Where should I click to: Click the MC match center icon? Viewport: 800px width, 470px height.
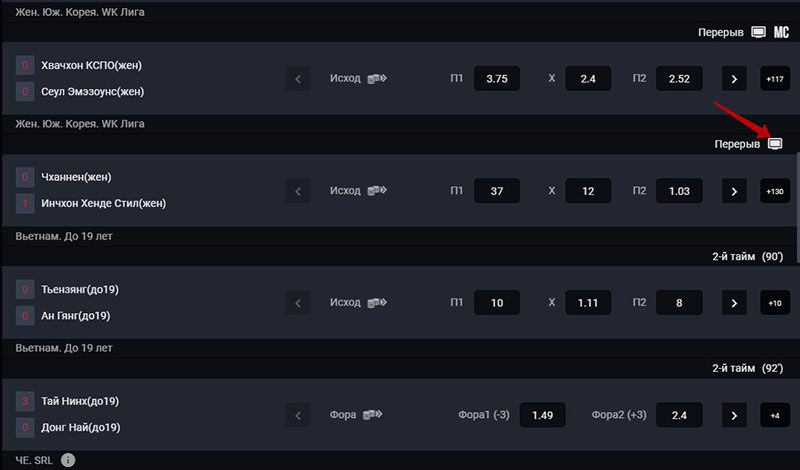(781, 32)
